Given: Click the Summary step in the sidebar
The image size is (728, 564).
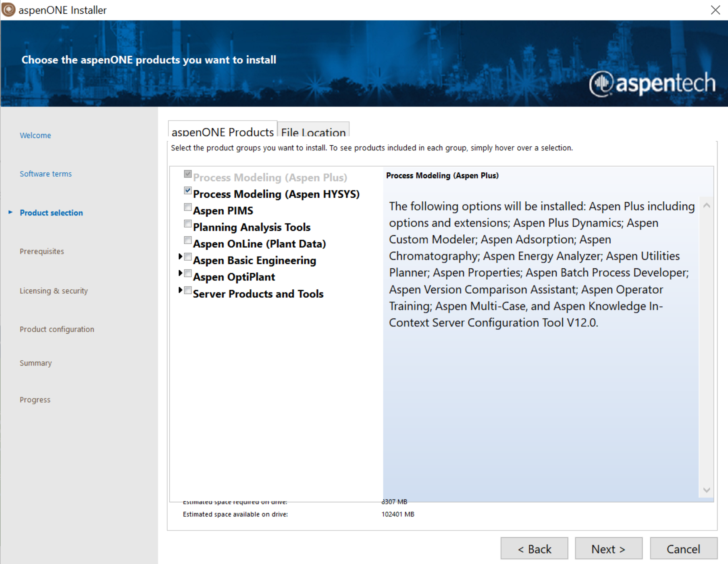Looking at the screenshot, I should (36, 363).
